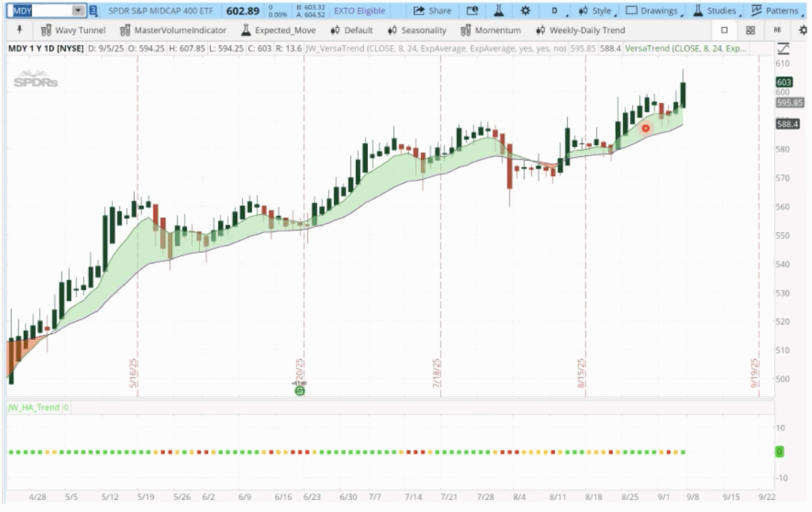Click the 610 label on price axis

point(783,63)
